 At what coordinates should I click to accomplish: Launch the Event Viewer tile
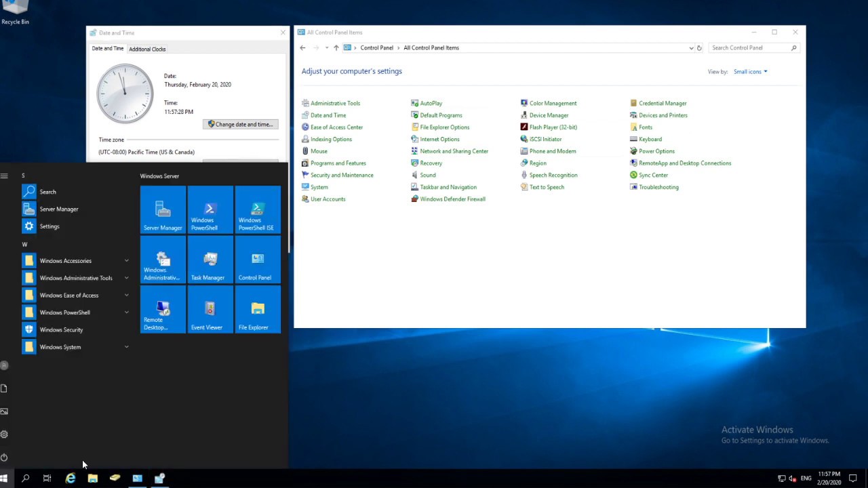210,309
